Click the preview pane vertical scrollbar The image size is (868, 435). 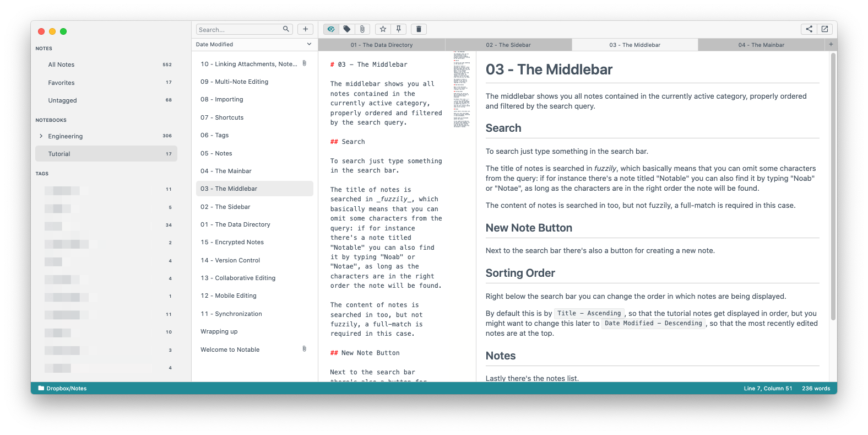point(833,186)
